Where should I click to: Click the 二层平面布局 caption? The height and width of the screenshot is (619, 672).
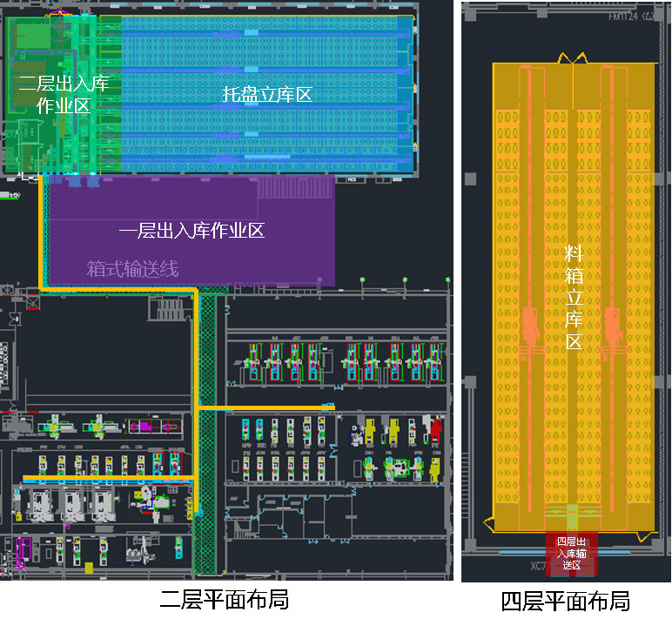pos(224,600)
